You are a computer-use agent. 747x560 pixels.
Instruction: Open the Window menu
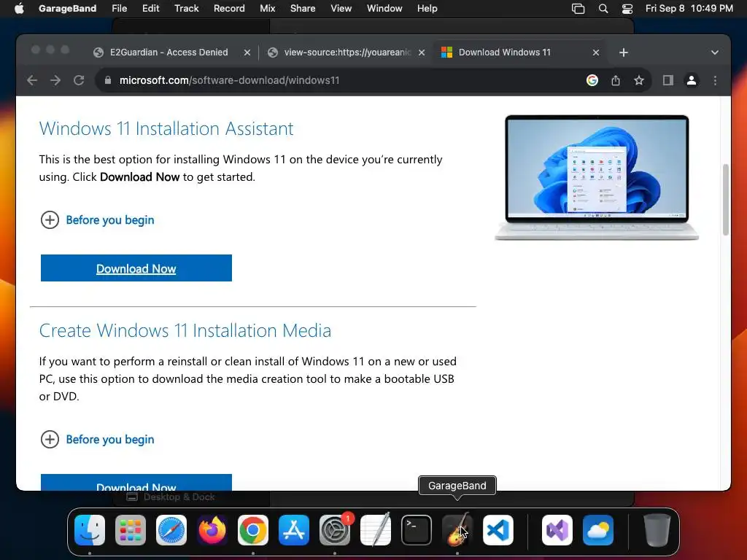point(384,9)
